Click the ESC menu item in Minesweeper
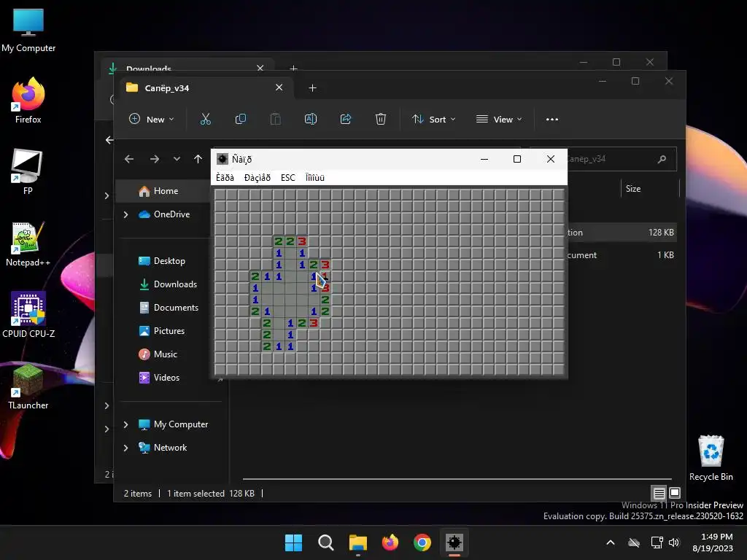747x560 pixels. (x=287, y=178)
